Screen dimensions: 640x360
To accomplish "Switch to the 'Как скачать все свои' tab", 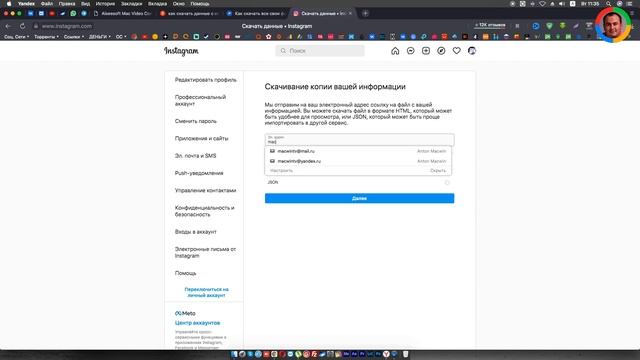I will [x=256, y=13].
